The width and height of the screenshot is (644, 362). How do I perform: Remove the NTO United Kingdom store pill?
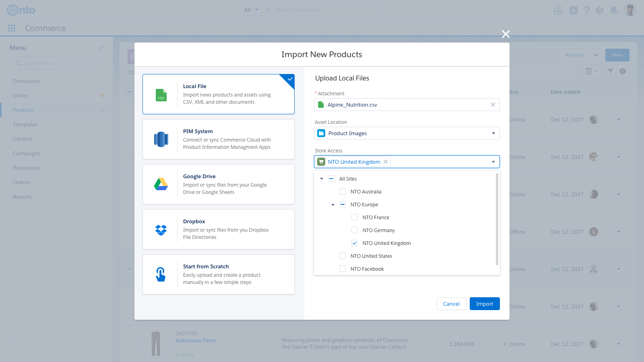click(386, 162)
